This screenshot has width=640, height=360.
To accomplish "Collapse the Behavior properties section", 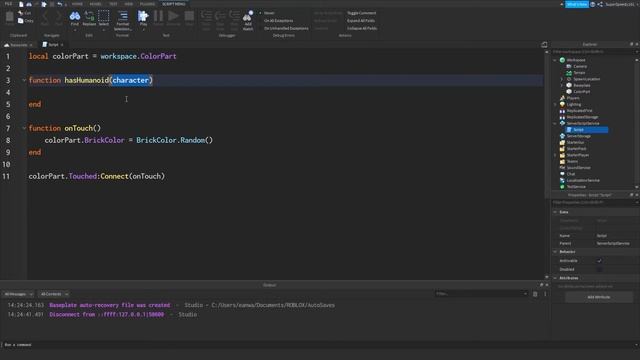I will 555,252.
